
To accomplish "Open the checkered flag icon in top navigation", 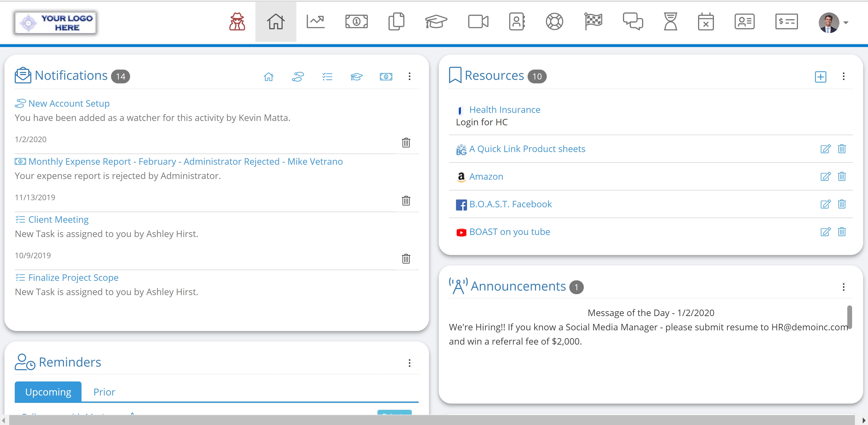I will (593, 22).
